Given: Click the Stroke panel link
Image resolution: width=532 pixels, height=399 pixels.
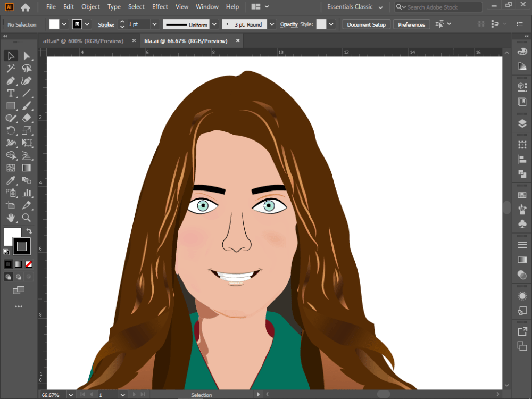Looking at the screenshot, I should pos(106,25).
